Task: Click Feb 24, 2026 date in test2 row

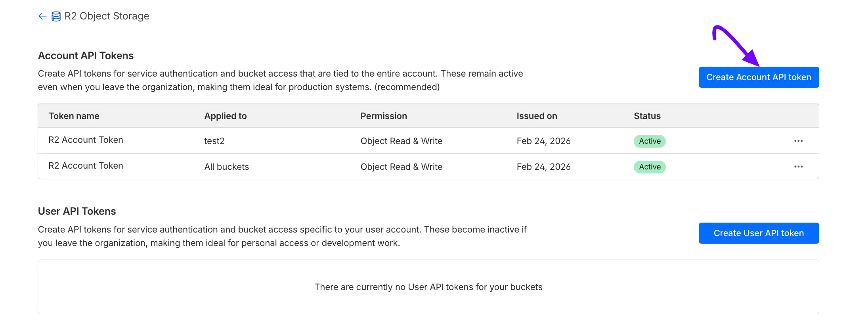Action: click(543, 141)
